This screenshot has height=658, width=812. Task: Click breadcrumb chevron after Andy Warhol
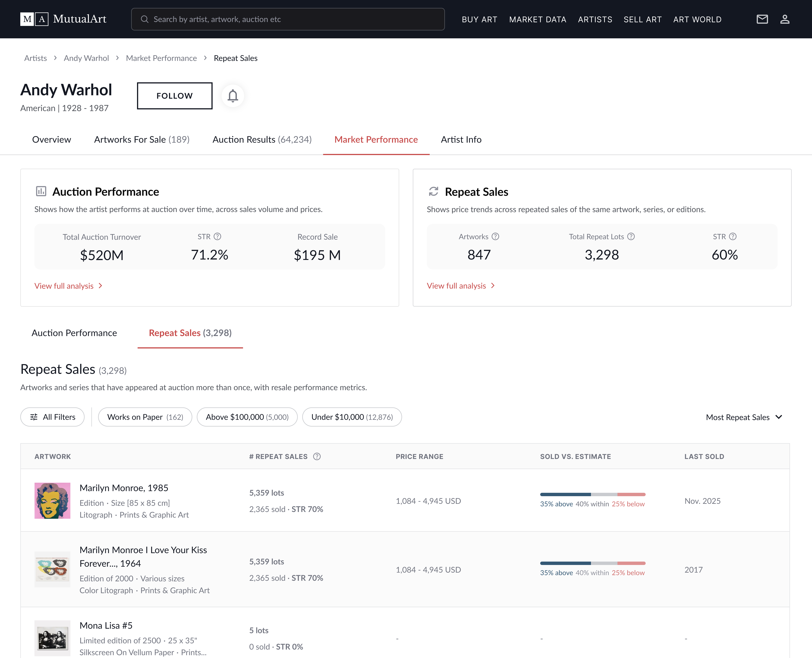pos(117,58)
